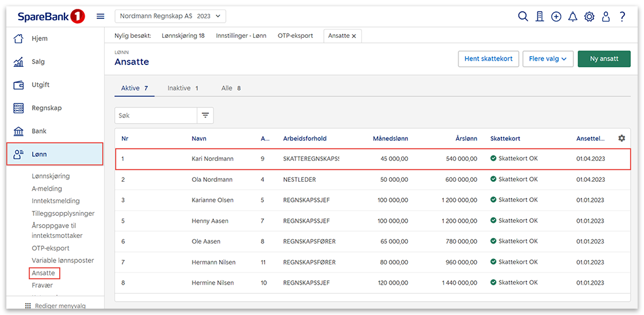Screen dimensions: 644x315
Task: Click the question mark help icon
Action: 622,17
